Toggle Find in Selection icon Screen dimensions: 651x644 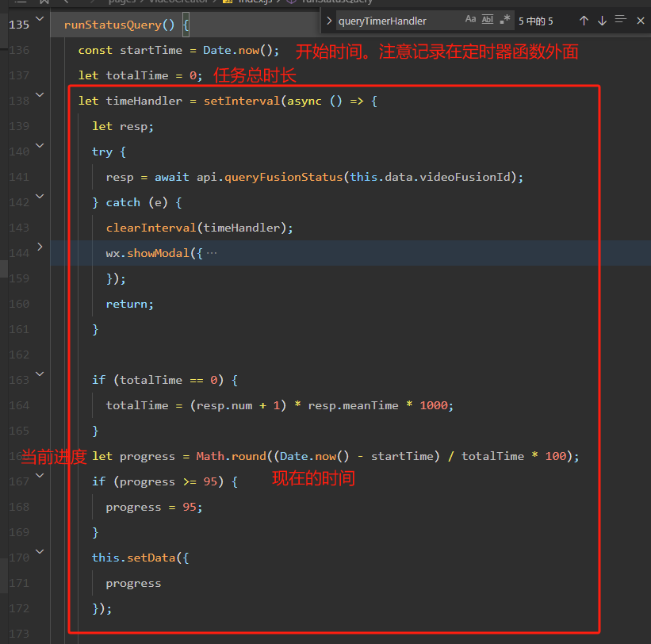point(620,20)
